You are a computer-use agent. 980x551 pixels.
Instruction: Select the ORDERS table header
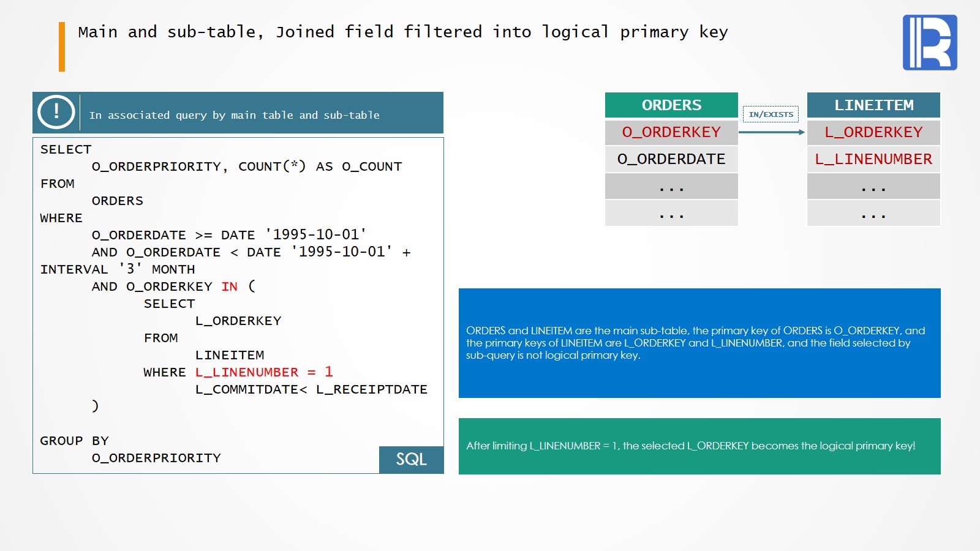[x=671, y=105]
